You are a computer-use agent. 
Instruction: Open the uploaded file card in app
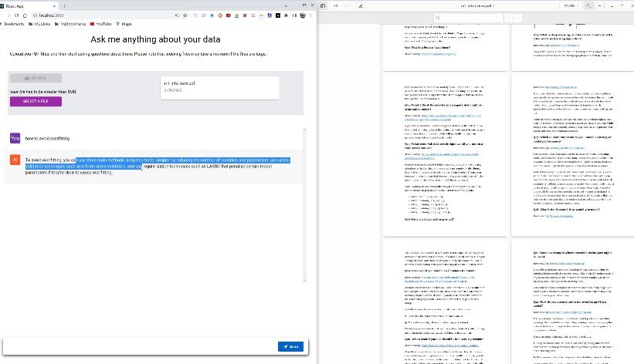coord(219,88)
